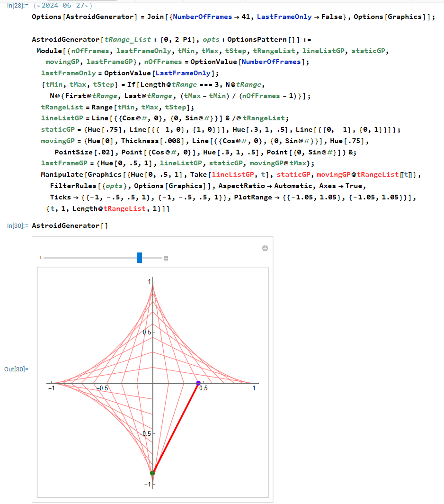Place cursor in the AstroidGenerator[] input line

click(x=70, y=225)
